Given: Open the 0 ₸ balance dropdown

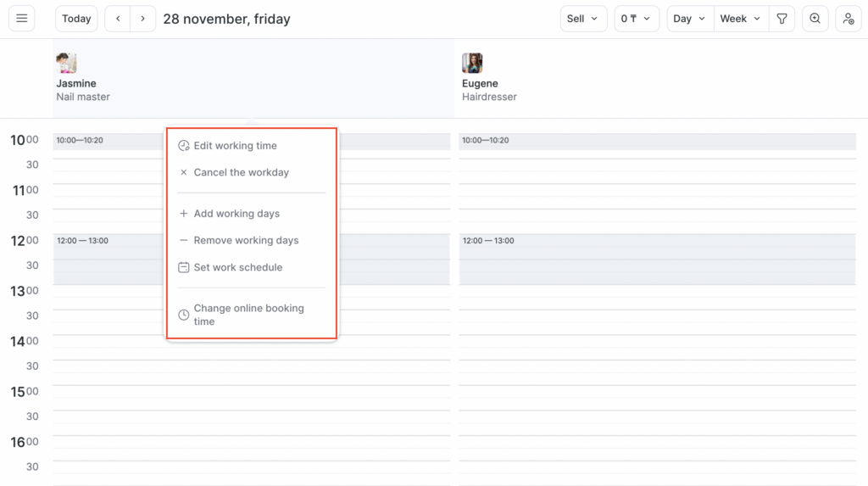Looking at the screenshot, I should click(636, 19).
